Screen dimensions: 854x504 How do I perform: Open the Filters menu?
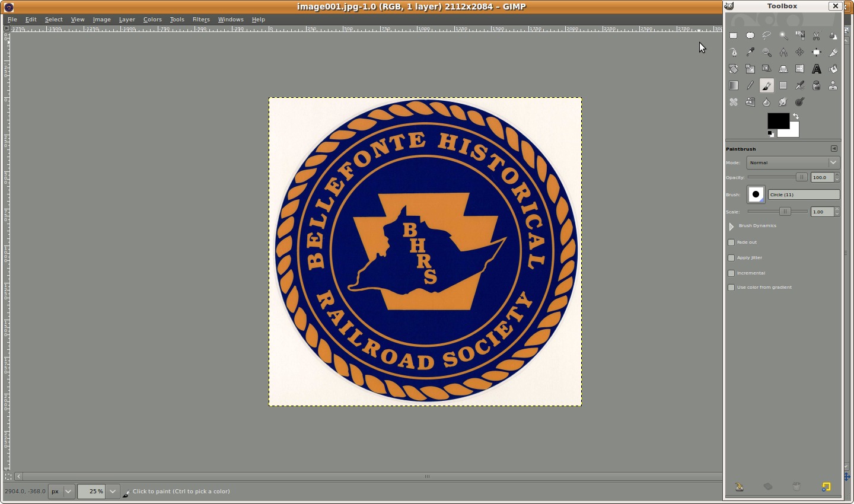click(201, 20)
